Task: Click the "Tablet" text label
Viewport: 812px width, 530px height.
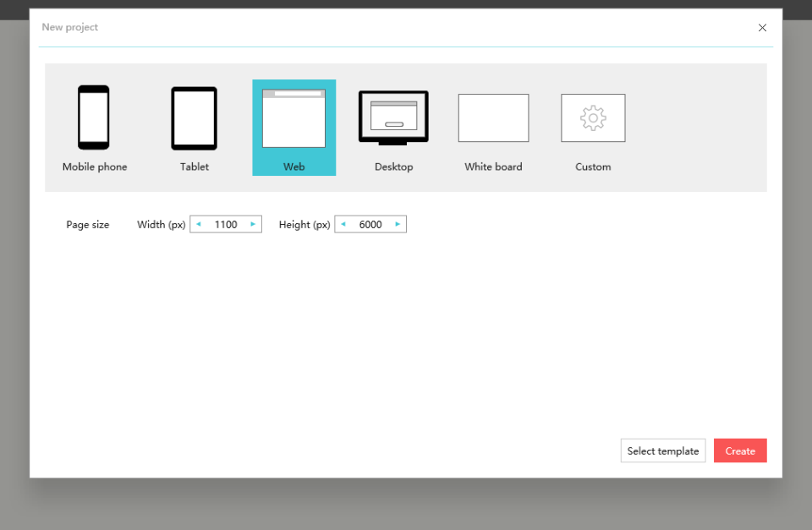Action: [195, 167]
